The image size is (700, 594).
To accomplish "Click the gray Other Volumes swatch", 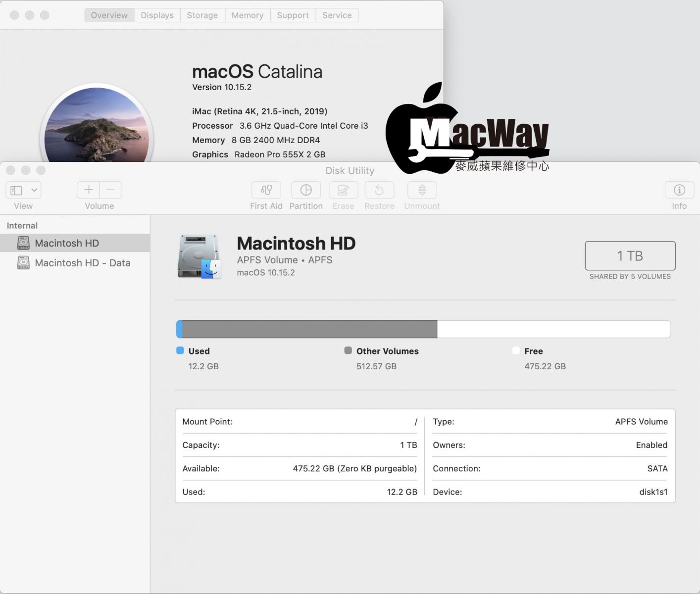I will tap(348, 350).
